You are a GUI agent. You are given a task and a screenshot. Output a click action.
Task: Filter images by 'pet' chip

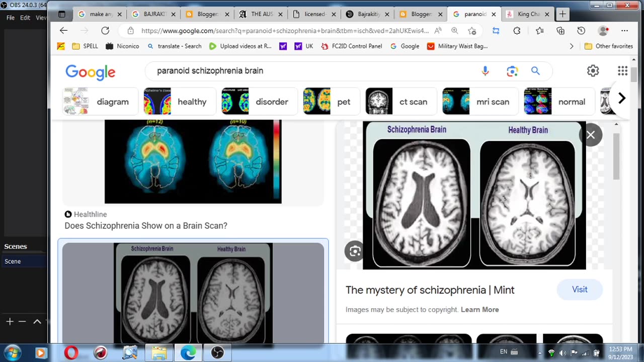pos(332,102)
